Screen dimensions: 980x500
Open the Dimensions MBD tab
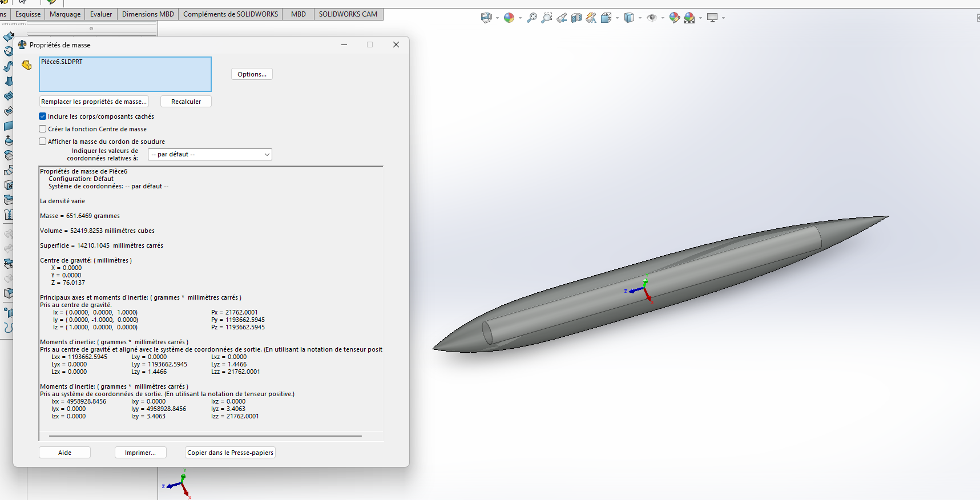[148, 14]
